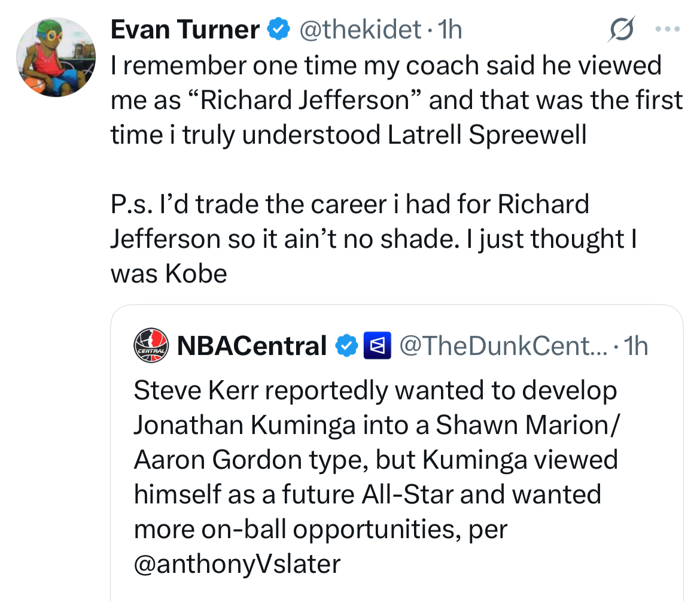This screenshot has width=700, height=601.
Task: Click the verified badge beside Evan Turner
Action: pos(279,29)
